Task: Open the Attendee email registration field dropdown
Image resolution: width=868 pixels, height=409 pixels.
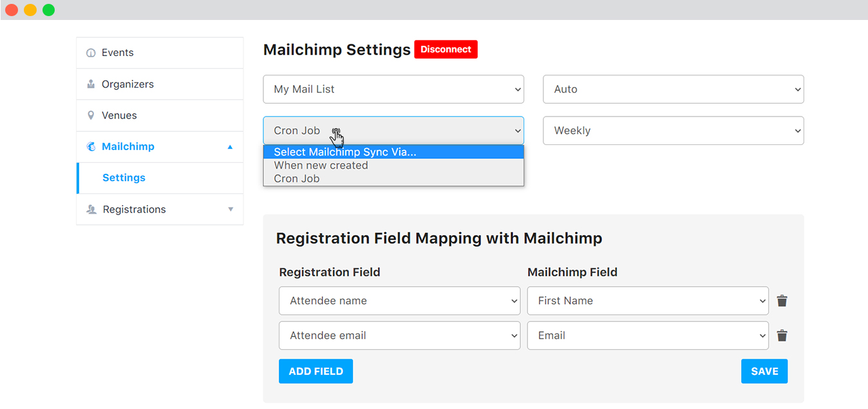Action: pos(400,336)
